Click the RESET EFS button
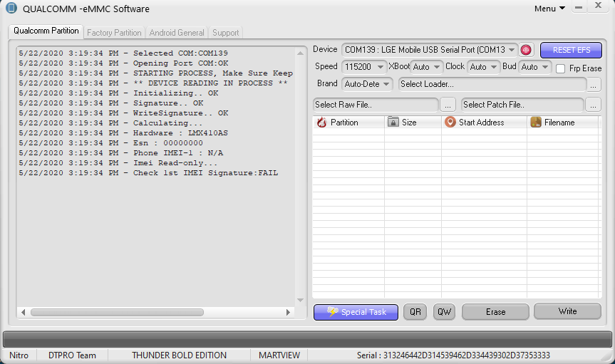Screen dimensions: 615x364 (x=571, y=50)
